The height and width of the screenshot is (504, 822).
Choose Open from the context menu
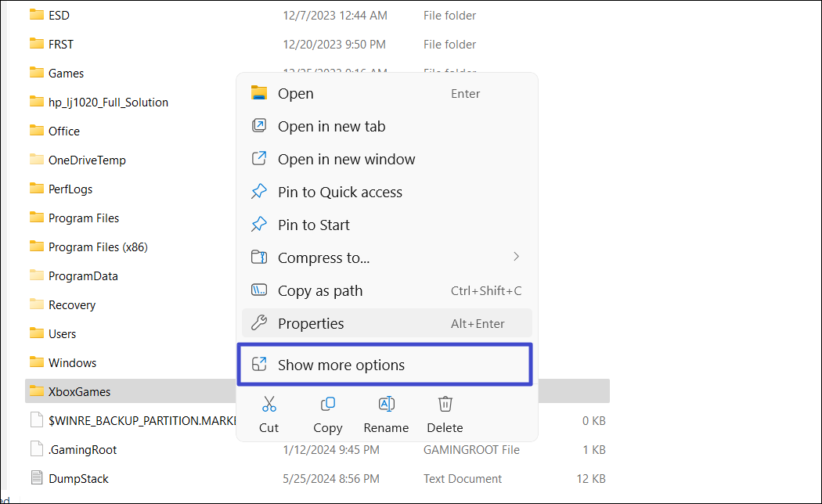click(295, 93)
